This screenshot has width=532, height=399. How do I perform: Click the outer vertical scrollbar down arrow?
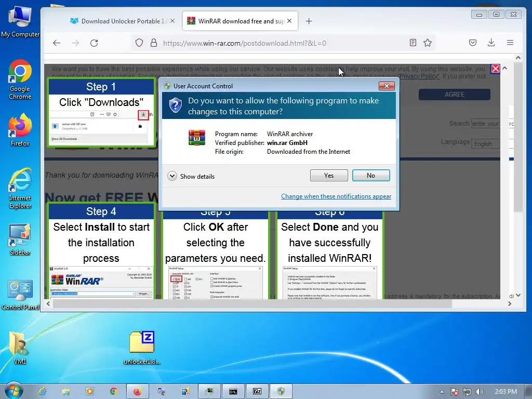click(x=518, y=295)
